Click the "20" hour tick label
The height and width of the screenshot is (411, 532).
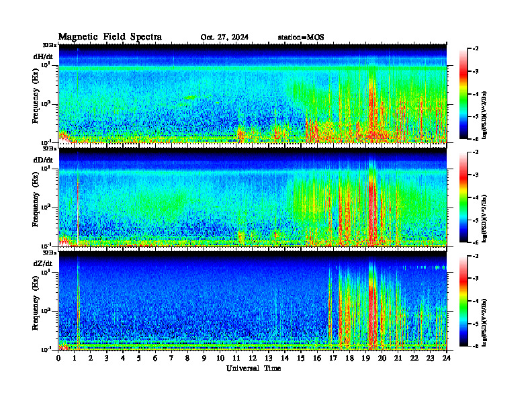click(x=382, y=358)
